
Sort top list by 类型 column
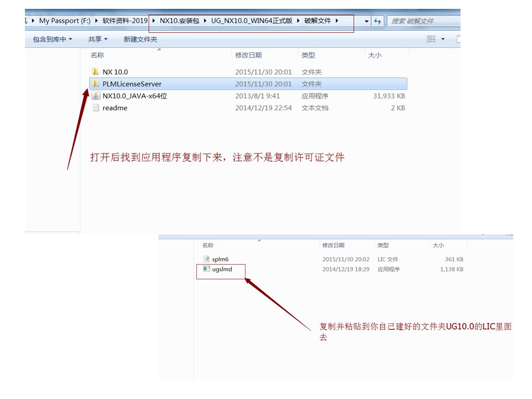click(x=309, y=55)
